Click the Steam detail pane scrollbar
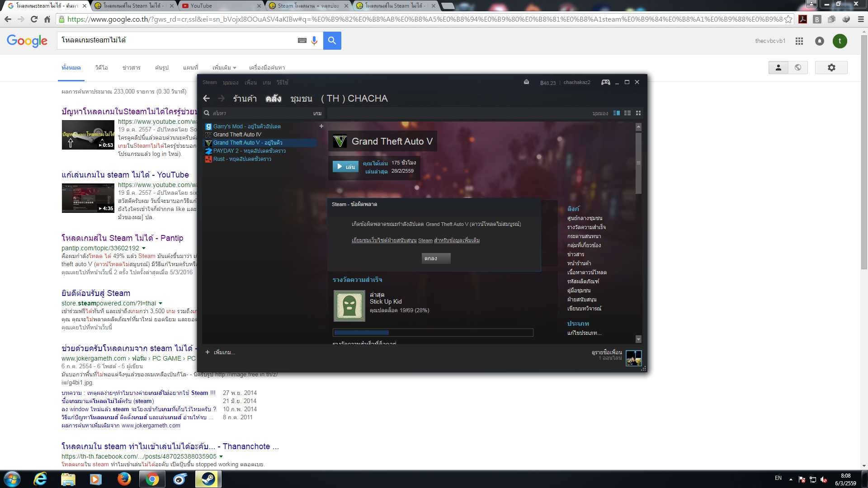Screen dimensions: 868x488 [638, 163]
